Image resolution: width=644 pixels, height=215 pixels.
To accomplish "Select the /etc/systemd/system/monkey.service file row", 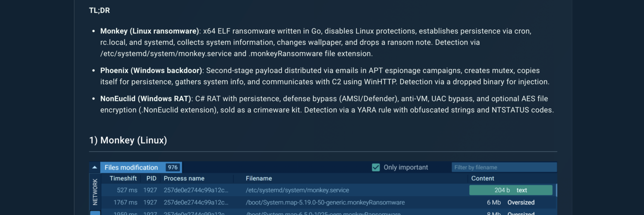I will point(297,190).
